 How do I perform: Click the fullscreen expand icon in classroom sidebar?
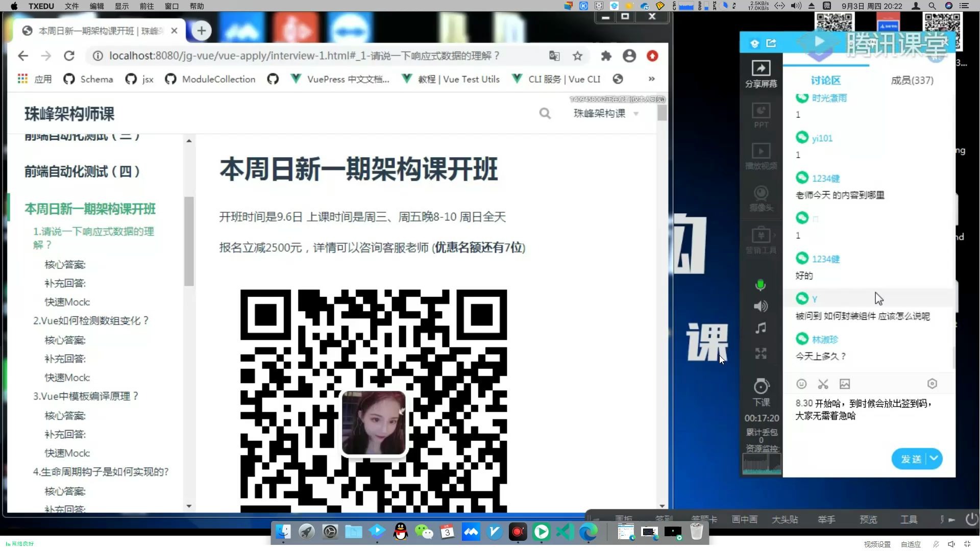coord(761,353)
